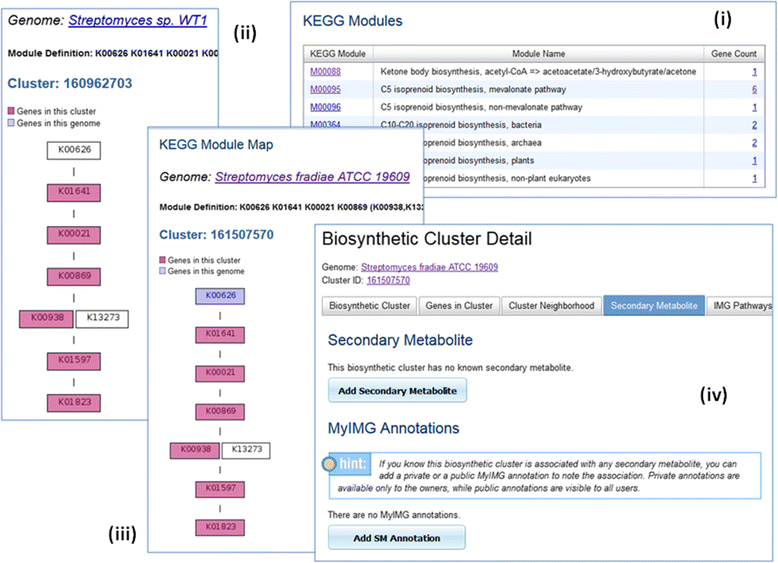Open gene count 6 for mevalonate pathway
778x563 pixels.
tap(754, 89)
